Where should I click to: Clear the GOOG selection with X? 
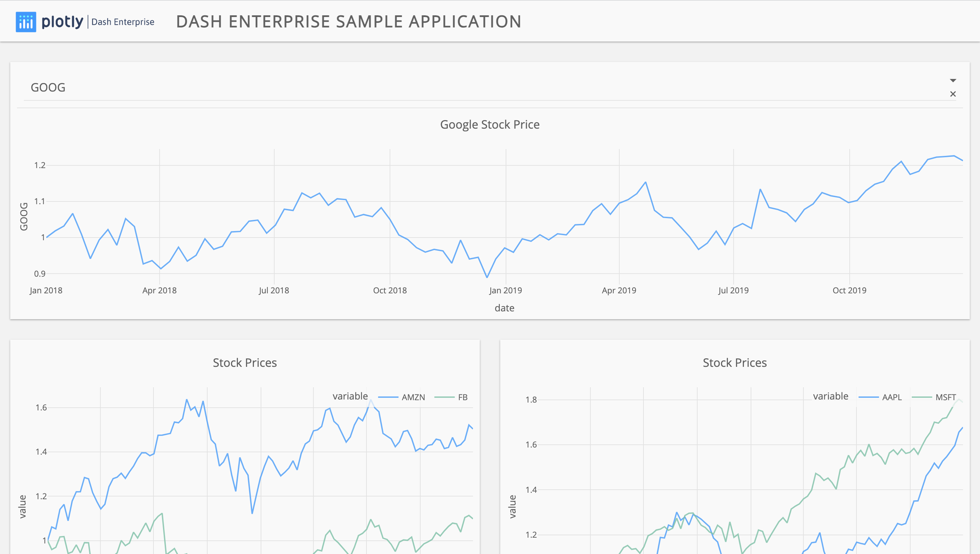(953, 94)
